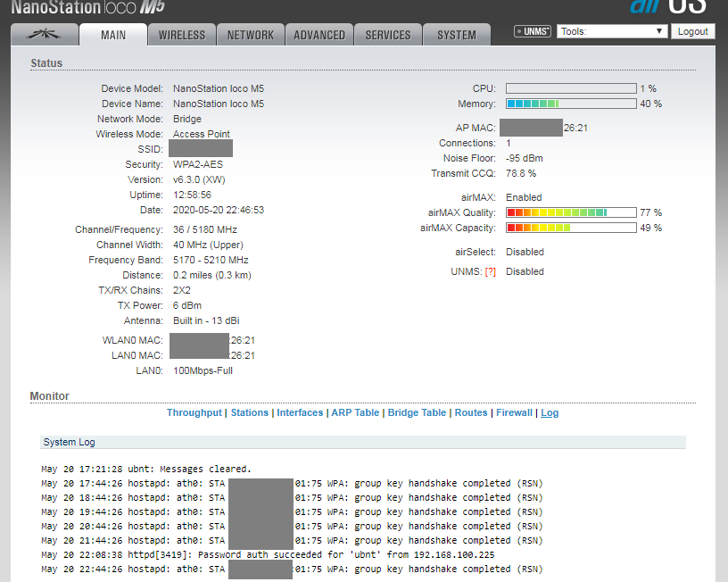This screenshot has width=728, height=582.
Task: Select the TX/RX Chains value '2X2'
Action: (x=181, y=290)
